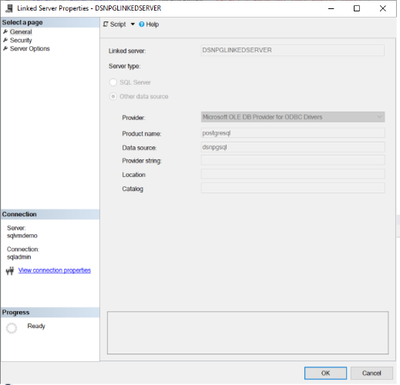Click the blue Help question-mark icon
The width and height of the screenshot is (400, 385).
pyautogui.click(x=142, y=24)
